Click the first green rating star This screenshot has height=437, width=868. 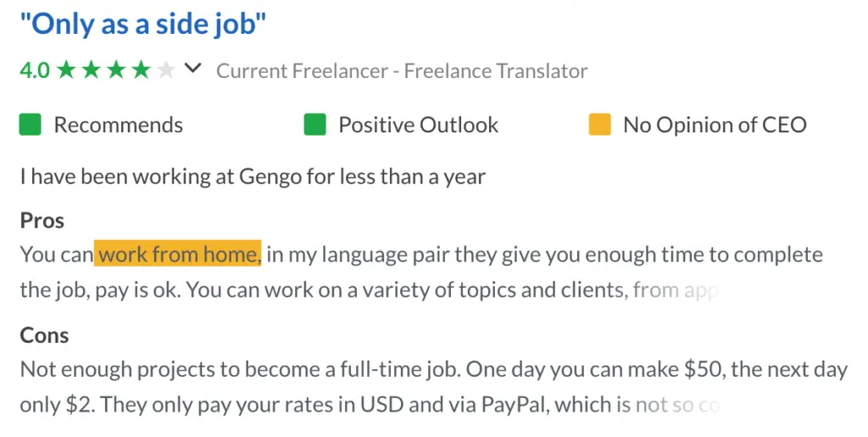click(x=66, y=70)
